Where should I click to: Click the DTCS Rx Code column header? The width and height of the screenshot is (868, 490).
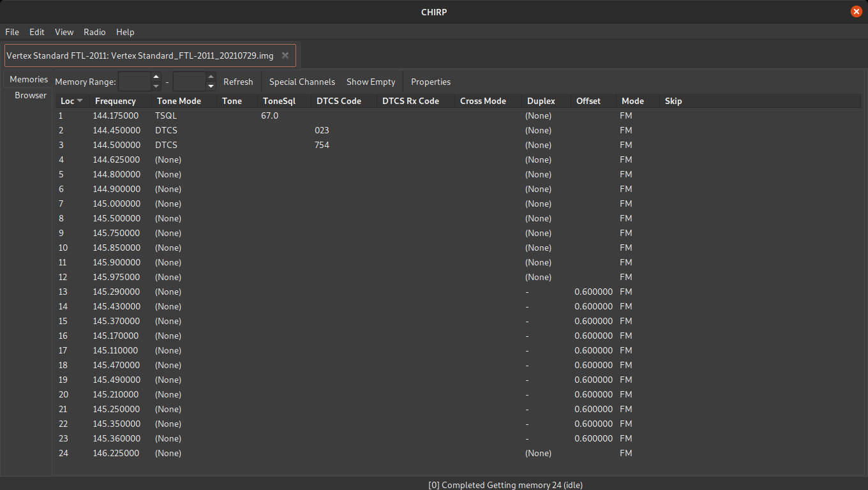coord(415,101)
